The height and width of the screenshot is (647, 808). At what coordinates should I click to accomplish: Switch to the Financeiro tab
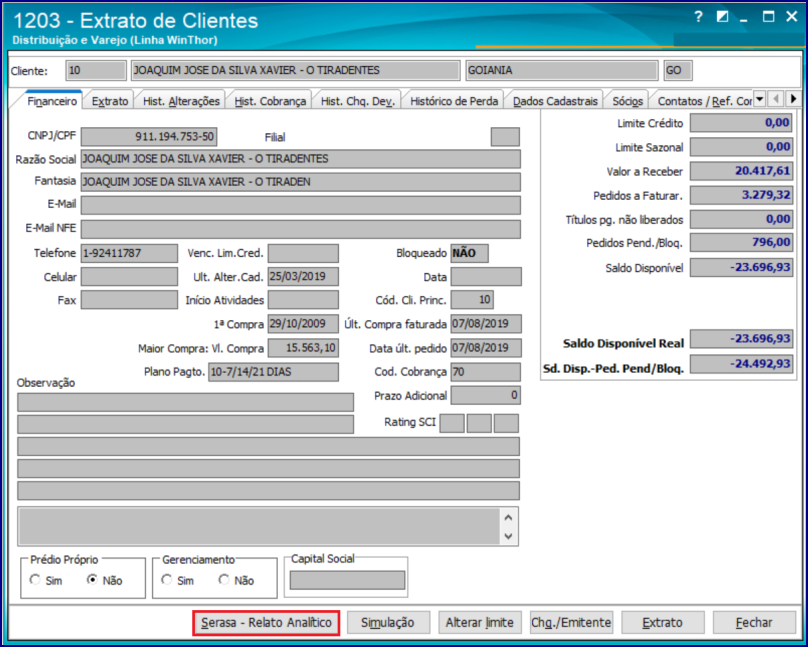52,100
